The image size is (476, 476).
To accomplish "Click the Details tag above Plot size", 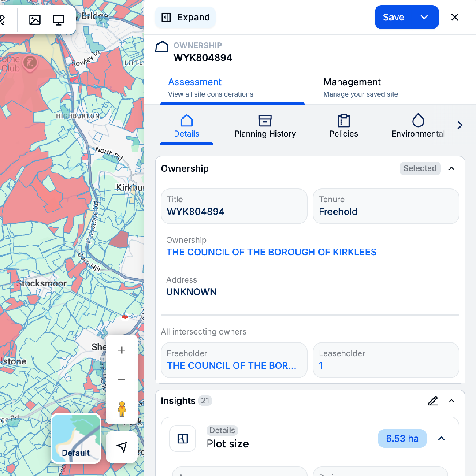I will click(222, 431).
